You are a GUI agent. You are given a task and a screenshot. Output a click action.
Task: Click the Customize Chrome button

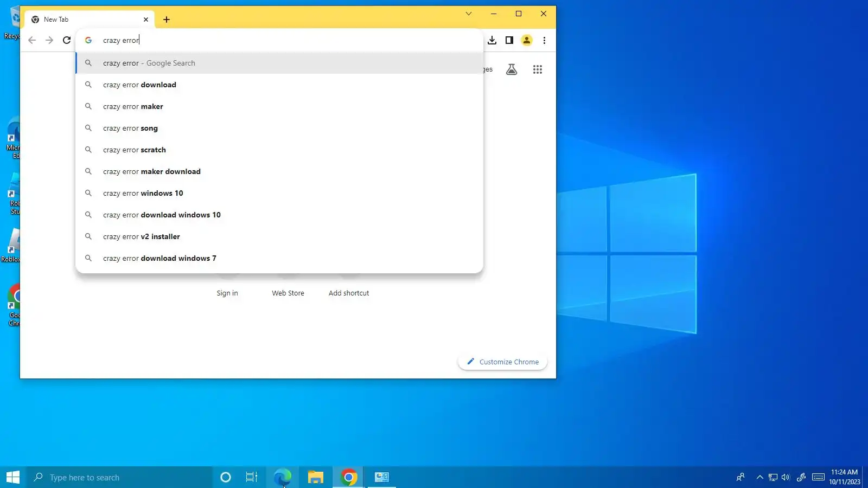(503, 362)
